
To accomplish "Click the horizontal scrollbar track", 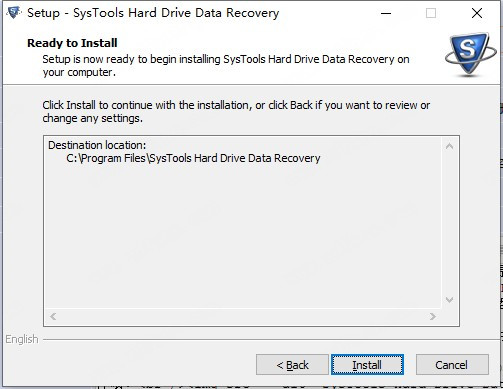I will tap(243, 316).
